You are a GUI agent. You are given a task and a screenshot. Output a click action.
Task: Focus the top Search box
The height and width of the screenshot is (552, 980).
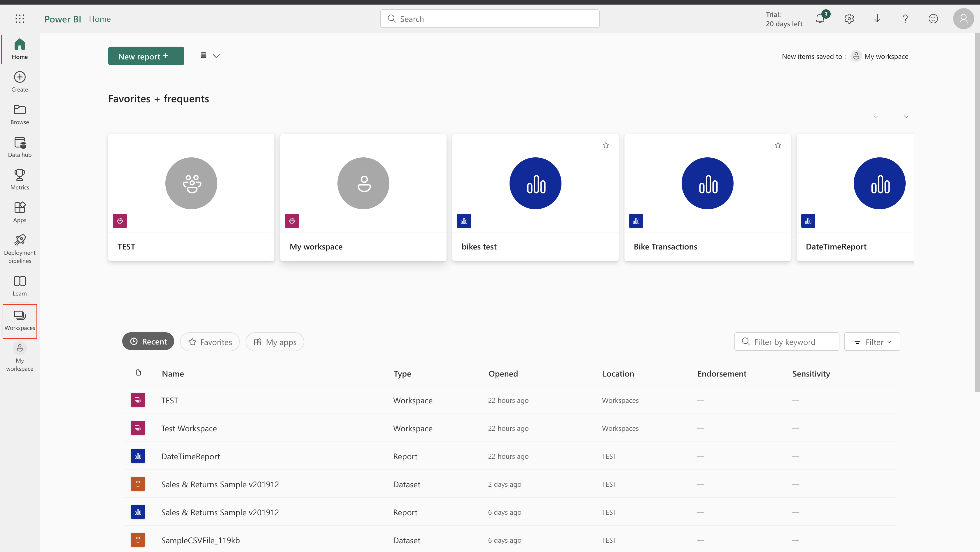(x=490, y=19)
